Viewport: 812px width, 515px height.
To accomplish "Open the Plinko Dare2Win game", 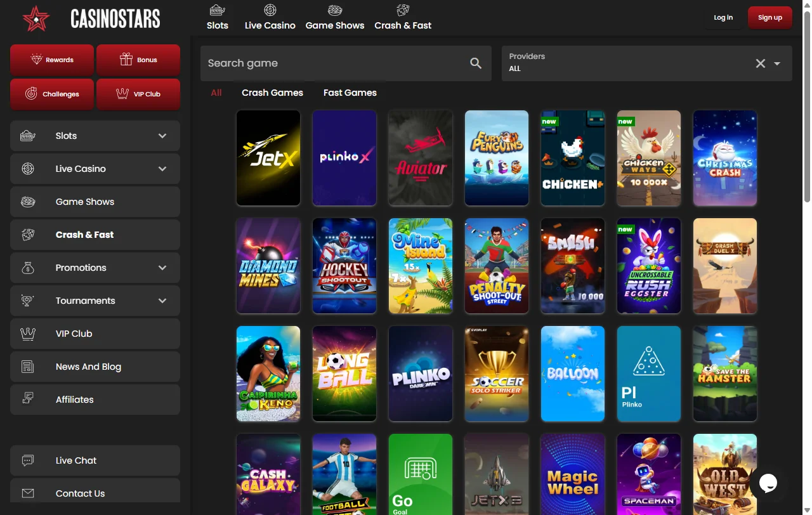I will [x=421, y=374].
